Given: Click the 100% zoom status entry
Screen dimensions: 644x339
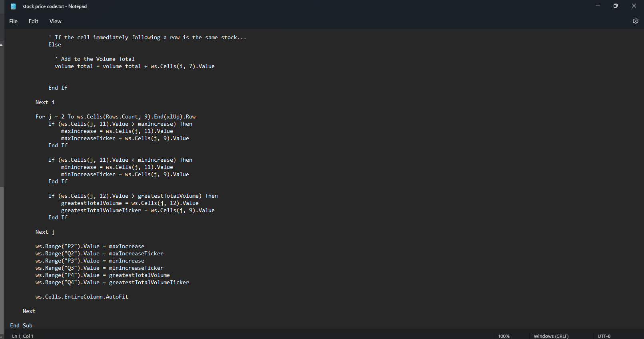Looking at the screenshot, I should (504, 336).
